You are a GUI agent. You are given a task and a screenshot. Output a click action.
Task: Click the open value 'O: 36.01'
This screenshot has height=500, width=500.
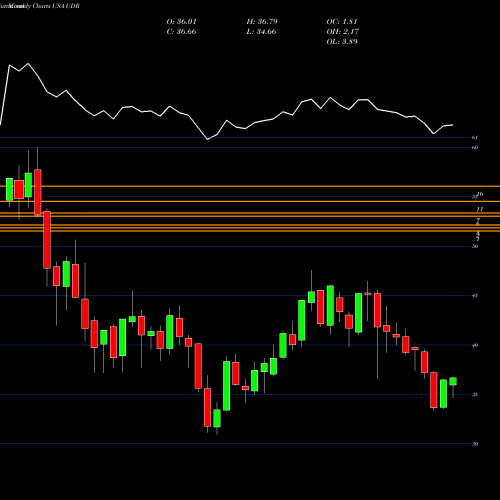click(x=182, y=22)
